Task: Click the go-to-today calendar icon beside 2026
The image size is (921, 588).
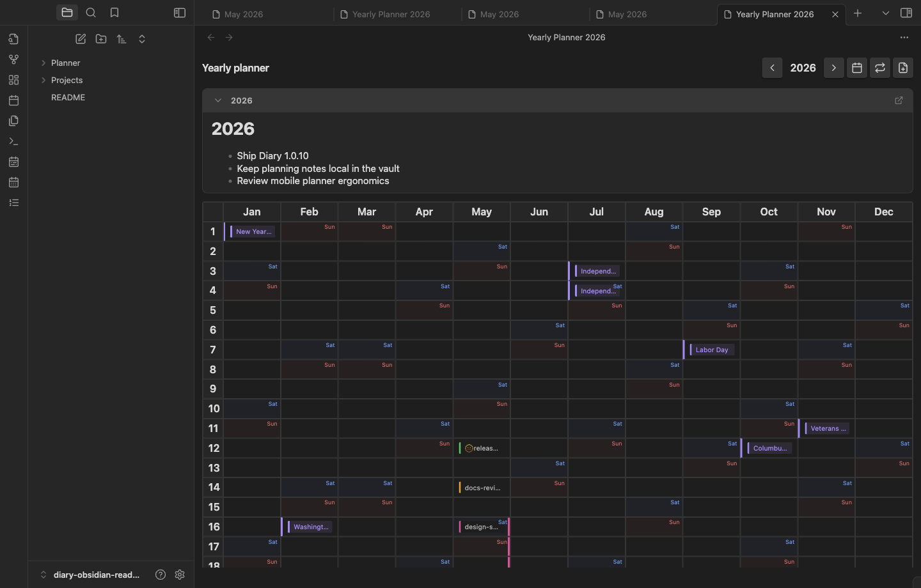Action: (857, 68)
